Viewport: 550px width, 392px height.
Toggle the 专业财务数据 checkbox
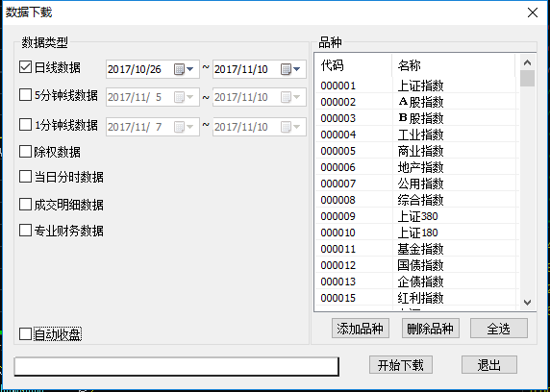pos(25,231)
